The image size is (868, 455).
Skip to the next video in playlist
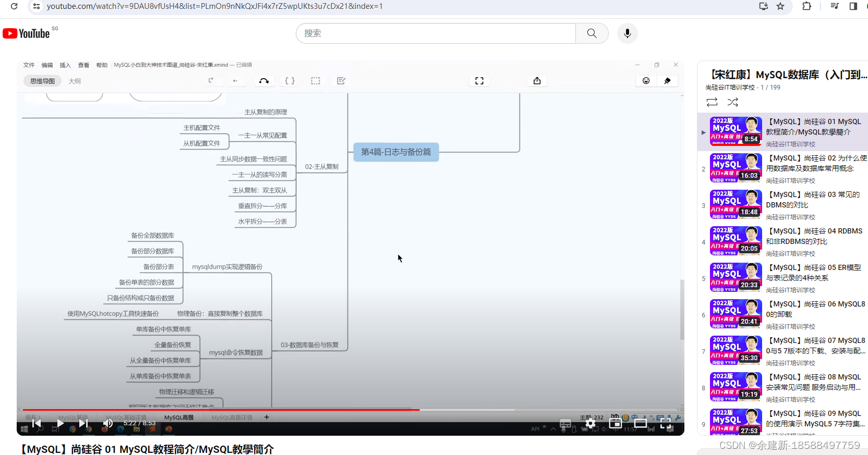click(83, 423)
